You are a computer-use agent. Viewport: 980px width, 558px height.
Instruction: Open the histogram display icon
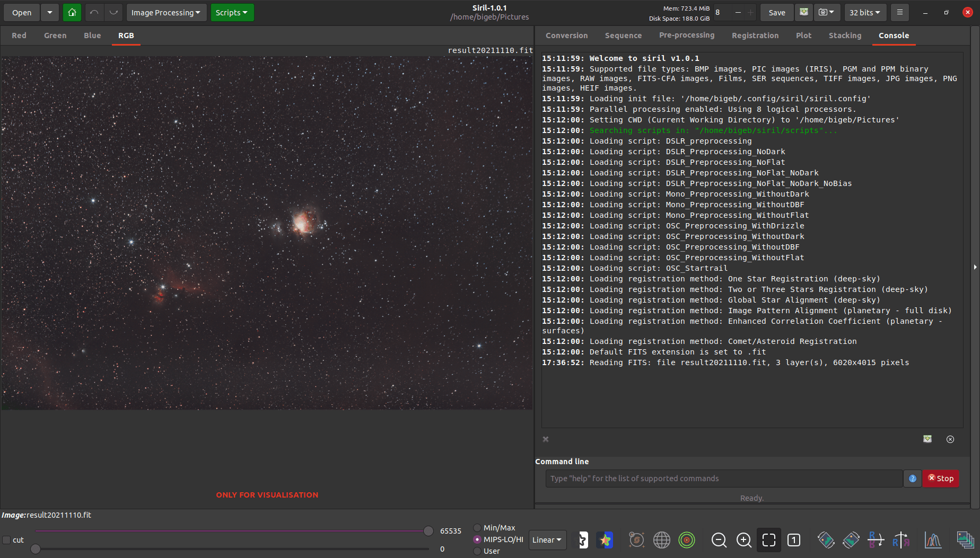point(932,540)
